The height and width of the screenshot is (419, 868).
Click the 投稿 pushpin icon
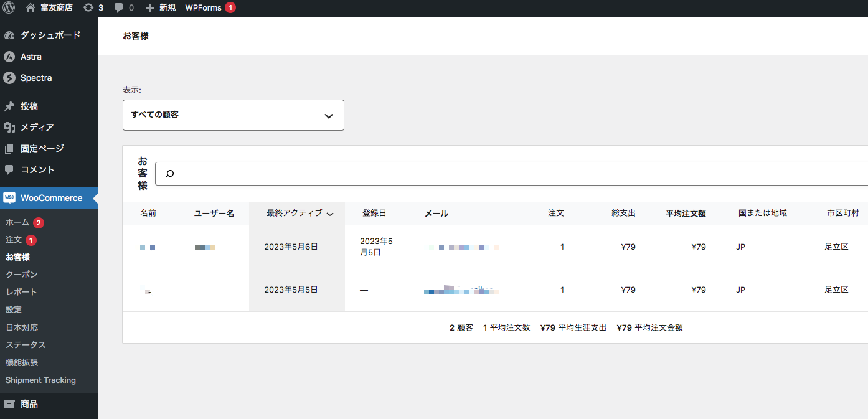[9, 106]
